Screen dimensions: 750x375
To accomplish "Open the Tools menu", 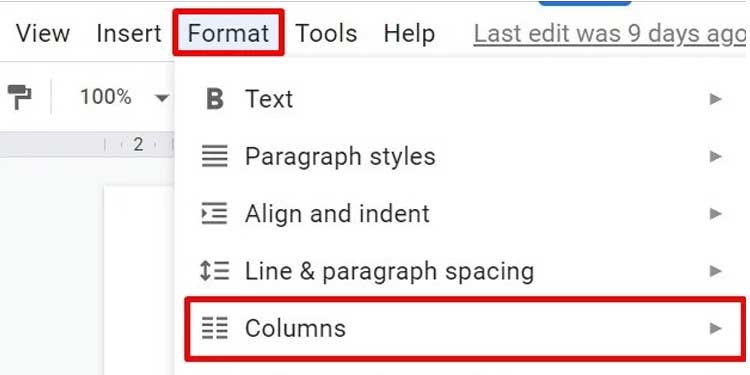I will [x=326, y=33].
